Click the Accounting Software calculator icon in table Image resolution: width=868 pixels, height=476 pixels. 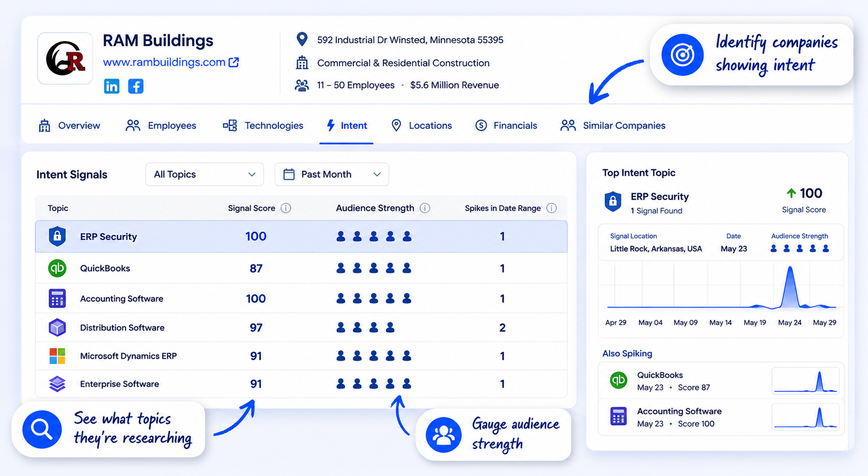pos(57,298)
